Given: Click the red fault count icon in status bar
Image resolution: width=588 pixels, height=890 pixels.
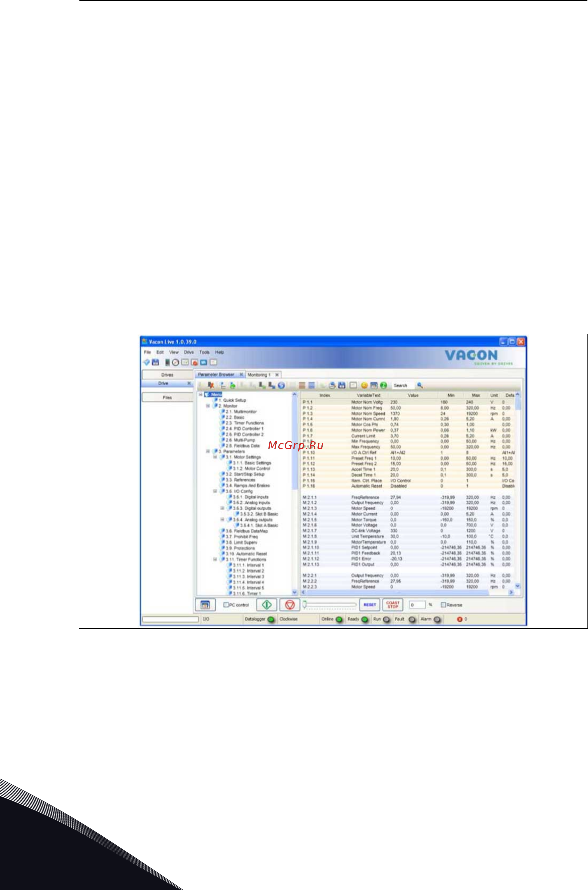Looking at the screenshot, I should tap(459, 619).
